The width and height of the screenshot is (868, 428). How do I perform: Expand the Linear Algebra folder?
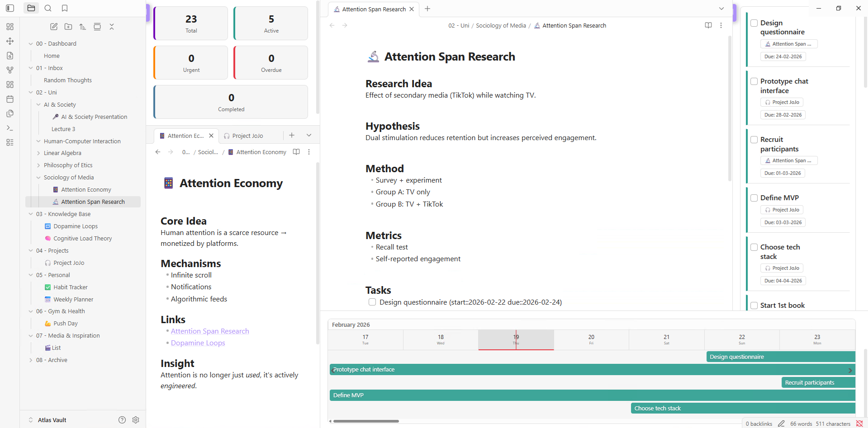[x=38, y=153]
